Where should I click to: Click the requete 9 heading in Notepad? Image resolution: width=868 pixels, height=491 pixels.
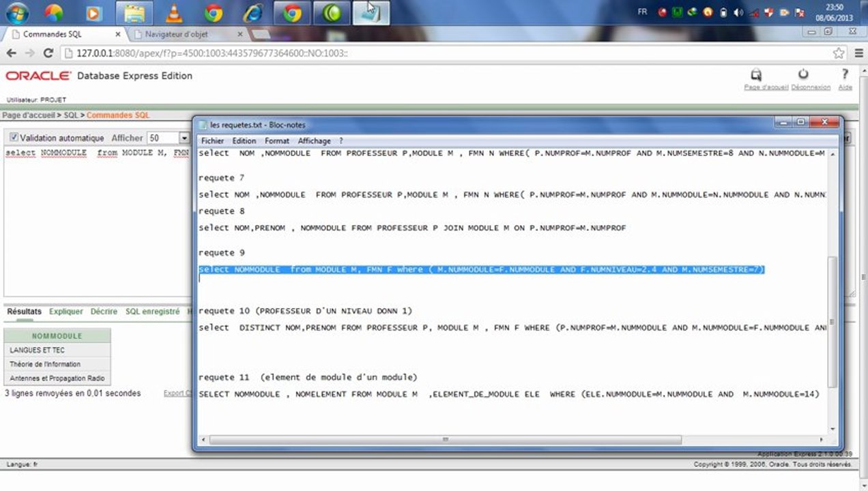pyautogui.click(x=221, y=253)
